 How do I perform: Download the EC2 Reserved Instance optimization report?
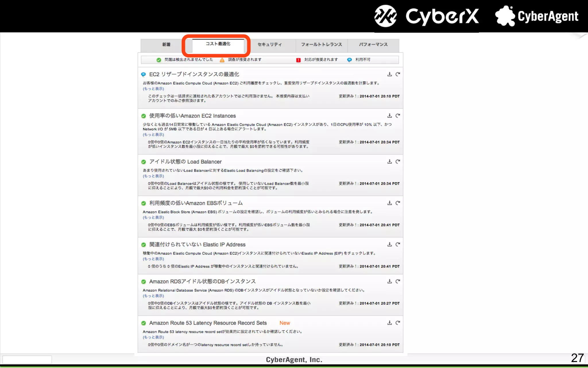389,74
